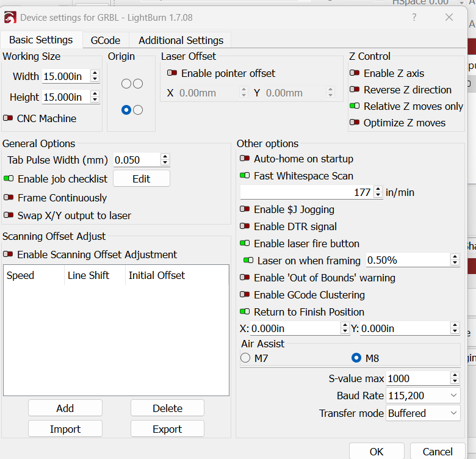Viewport: 476px width, 459px height.
Task: Toggle Enable Z axis switch
Action: [355, 73]
